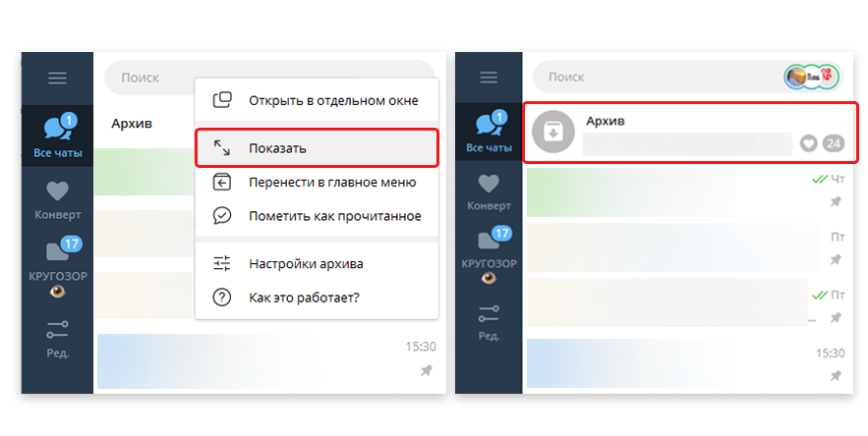Click Ред. edit folders in right window
This screenshot has height=436, width=868.
489,322
